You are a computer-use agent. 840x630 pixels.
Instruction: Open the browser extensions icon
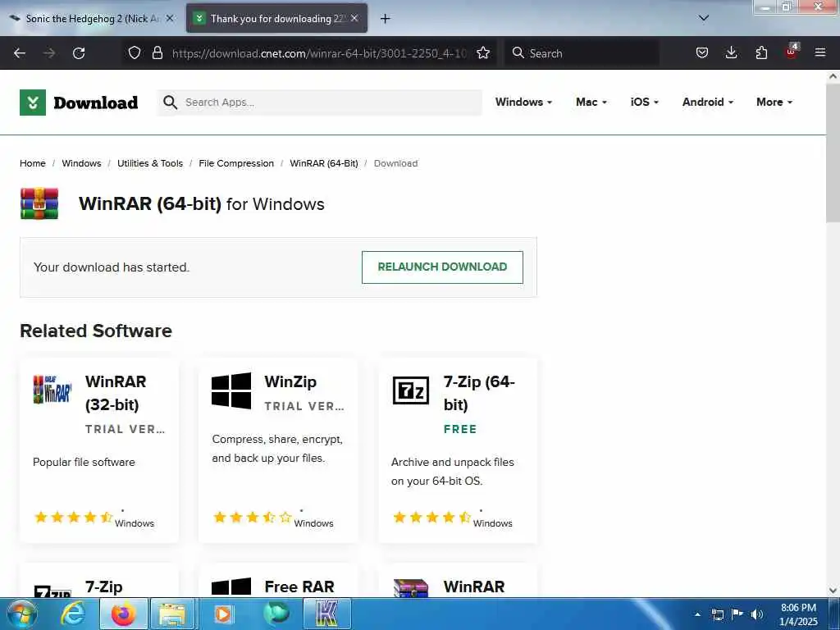[761, 52]
